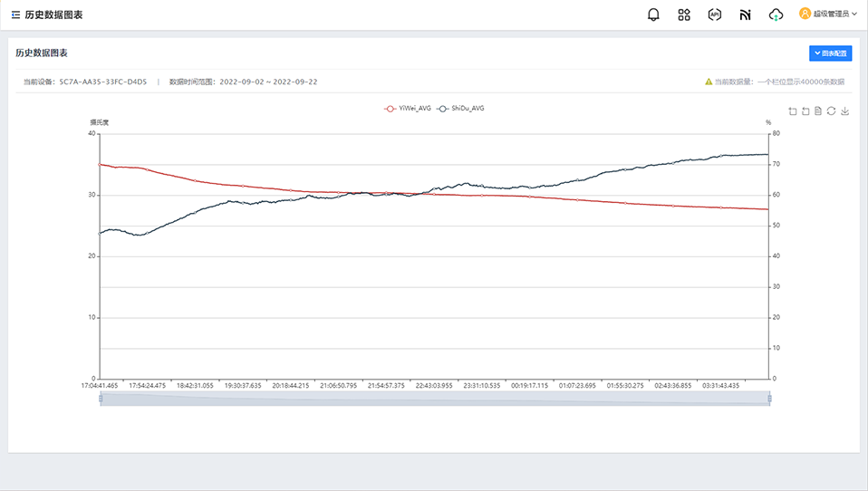Click the cloud upload icon
The height and width of the screenshot is (491, 868).
pyautogui.click(x=776, y=14)
